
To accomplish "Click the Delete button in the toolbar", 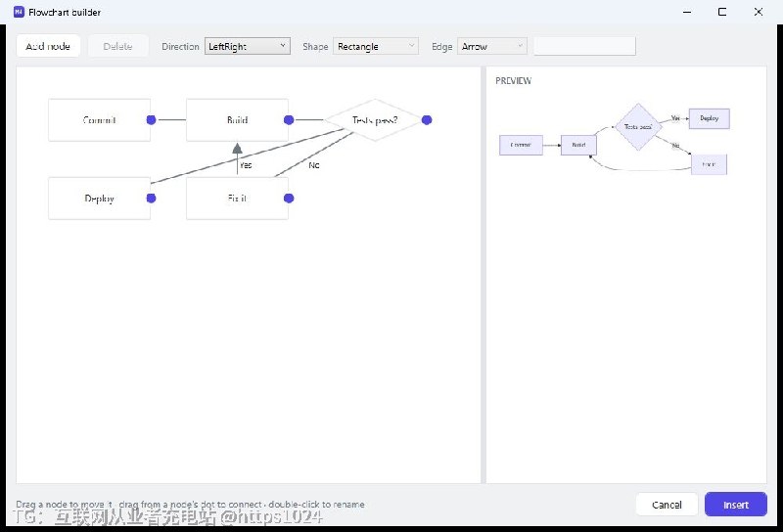I will 117,46.
